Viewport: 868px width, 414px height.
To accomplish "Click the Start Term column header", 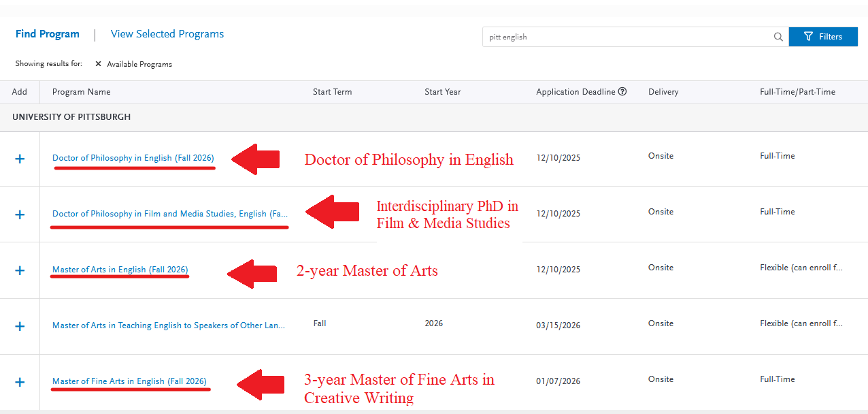I will tap(332, 92).
